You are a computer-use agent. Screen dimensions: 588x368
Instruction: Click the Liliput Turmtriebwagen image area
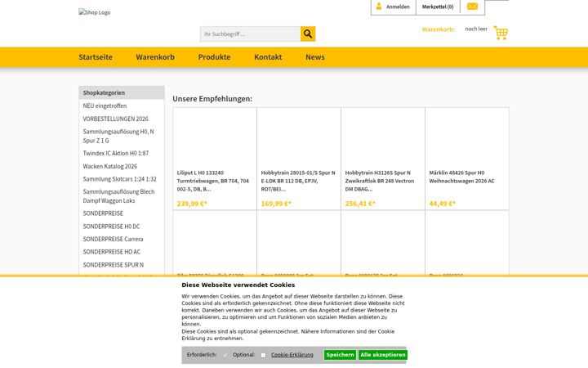coord(215,138)
